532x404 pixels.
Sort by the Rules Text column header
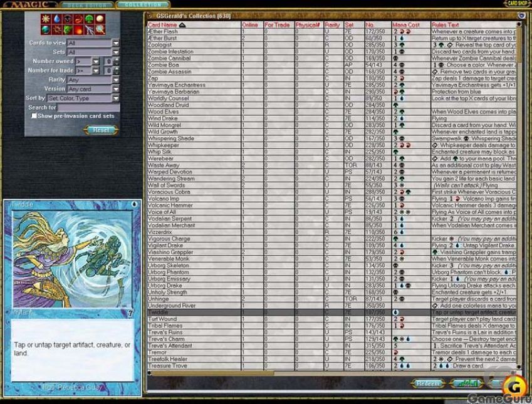coord(446,25)
